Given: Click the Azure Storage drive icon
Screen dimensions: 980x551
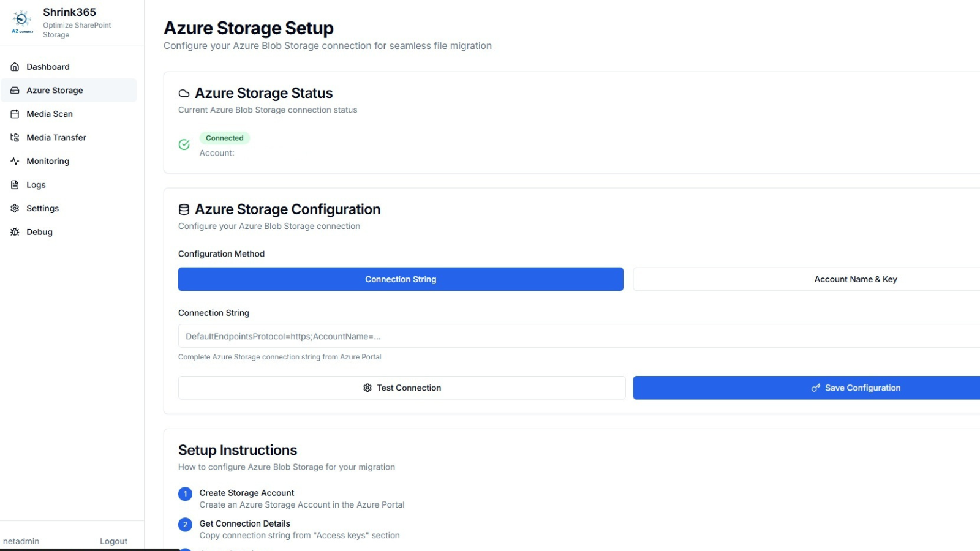Looking at the screenshot, I should tap(15, 91).
